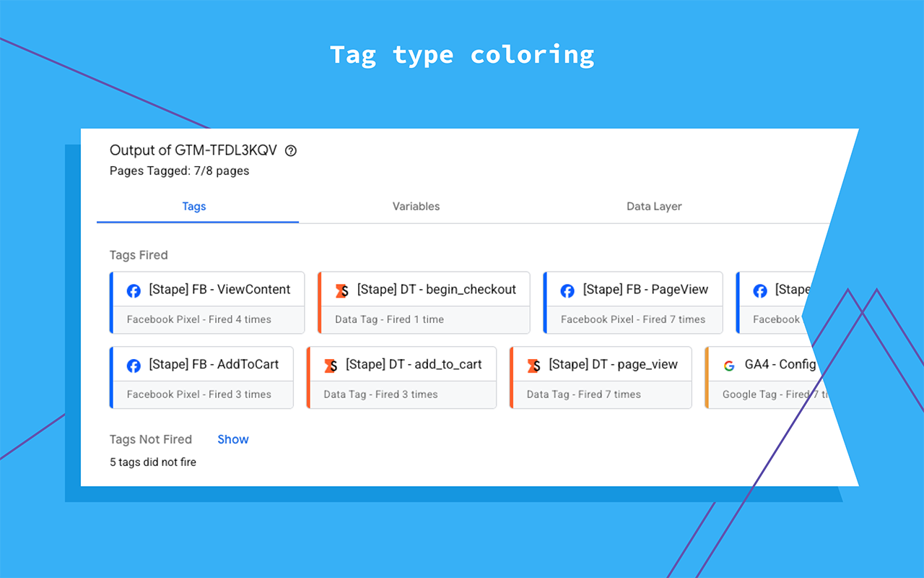Click the Stape icon on [Stape] DT - add_to_cart
Screen dimensions: 924x578
[331, 365]
